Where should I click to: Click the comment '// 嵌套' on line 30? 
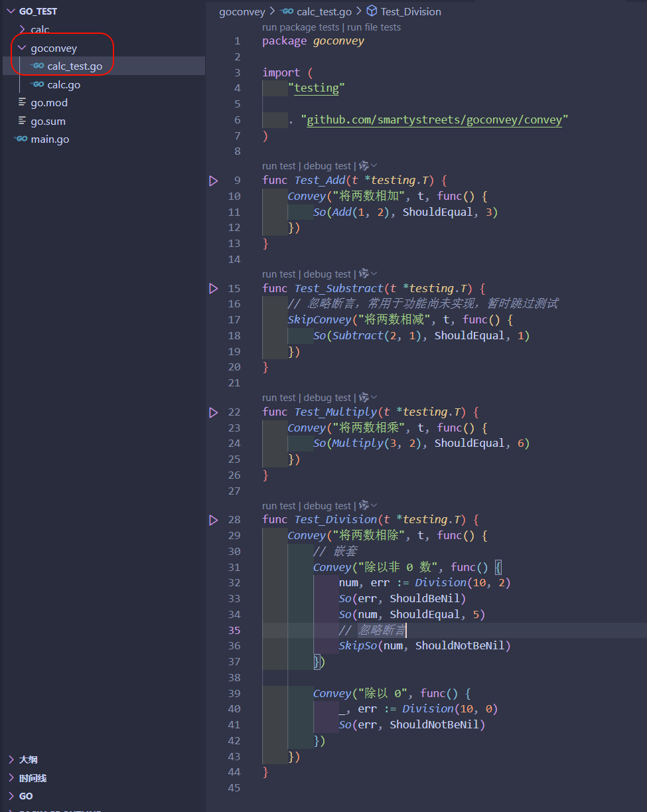tap(335, 552)
